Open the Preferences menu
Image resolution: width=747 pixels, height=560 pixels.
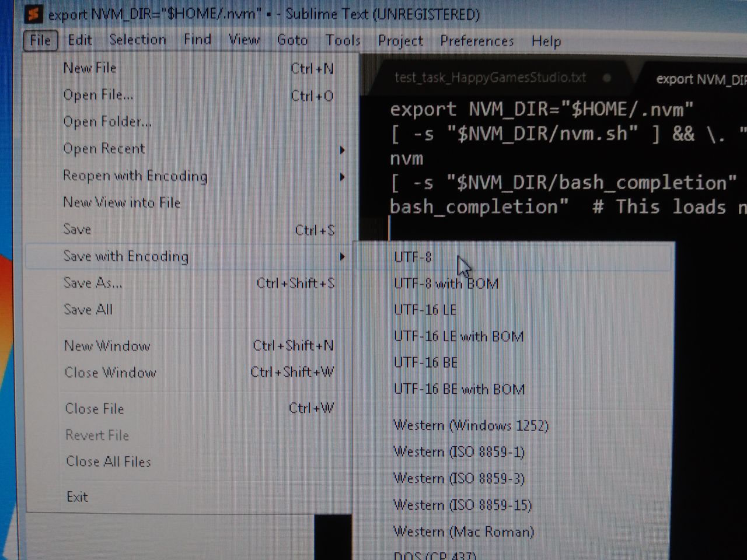tap(477, 41)
